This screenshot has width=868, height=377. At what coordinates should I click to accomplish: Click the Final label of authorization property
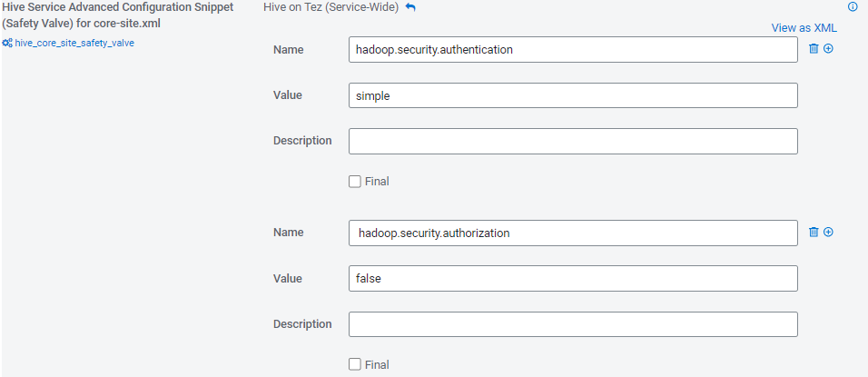(377, 364)
